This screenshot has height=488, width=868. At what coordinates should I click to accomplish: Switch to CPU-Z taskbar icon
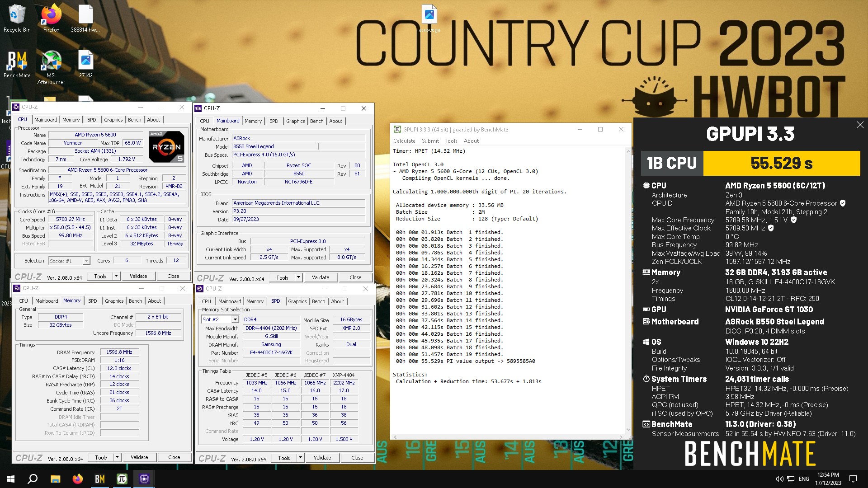(x=144, y=479)
